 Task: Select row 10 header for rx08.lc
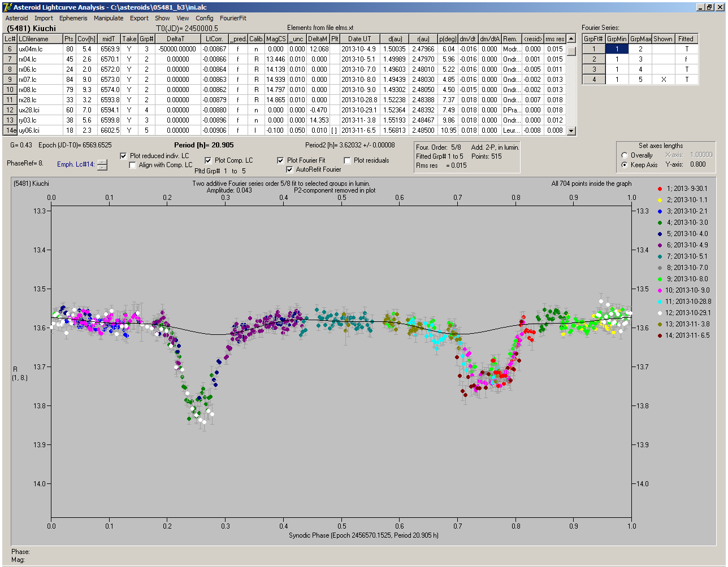pyautogui.click(x=10, y=90)
